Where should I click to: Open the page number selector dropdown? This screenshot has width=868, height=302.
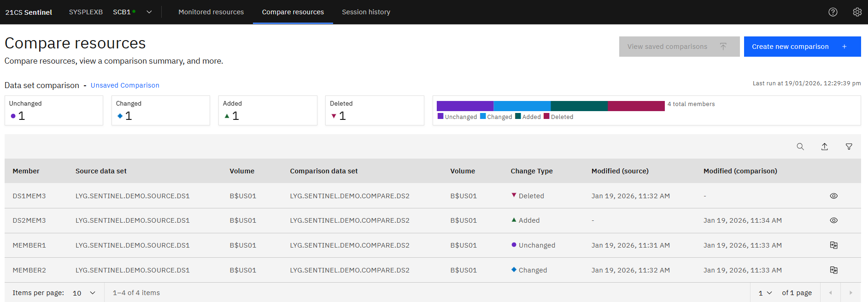[765, 293]
